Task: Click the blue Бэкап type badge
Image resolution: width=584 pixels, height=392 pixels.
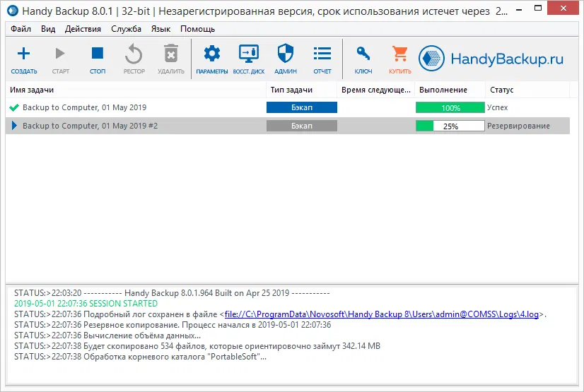Action: click(x=302, y=107)
